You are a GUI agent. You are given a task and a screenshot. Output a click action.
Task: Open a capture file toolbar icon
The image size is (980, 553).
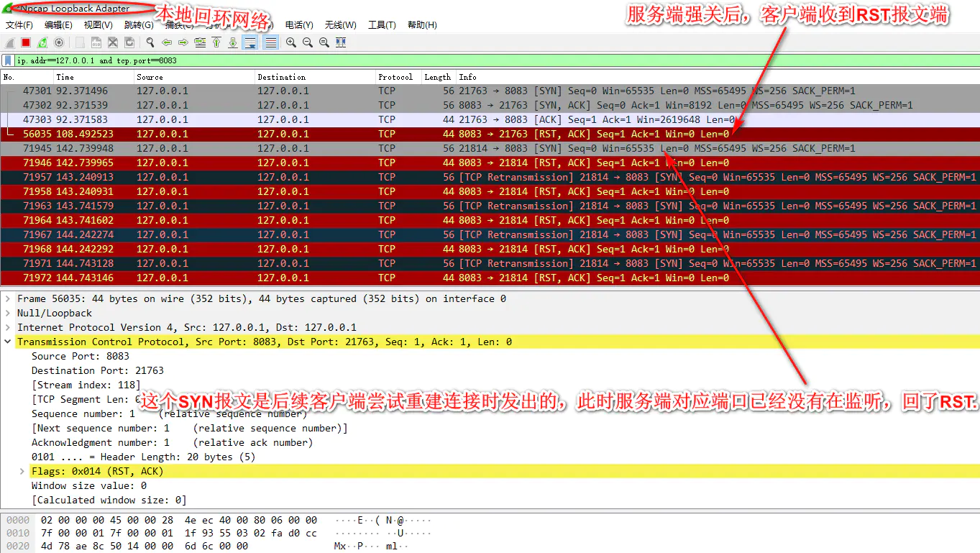click(x=80, y=42)
